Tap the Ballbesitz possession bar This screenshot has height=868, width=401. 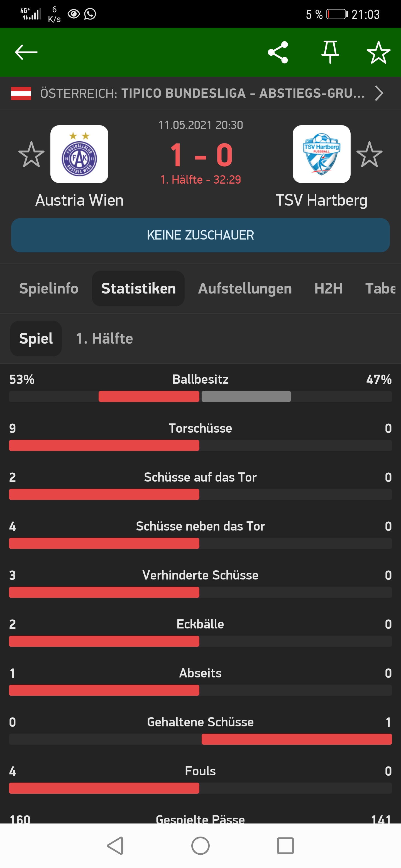click(x=200, y=396)
